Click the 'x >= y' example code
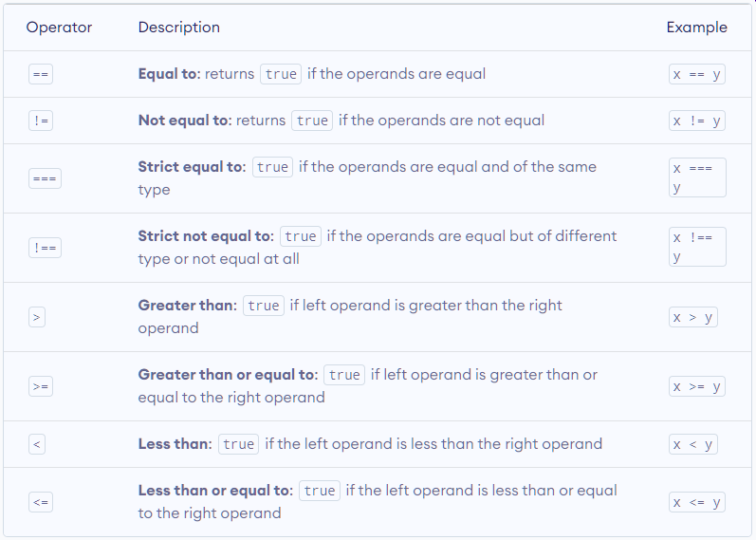The image size is (756, 540). [x=697, y=386]
